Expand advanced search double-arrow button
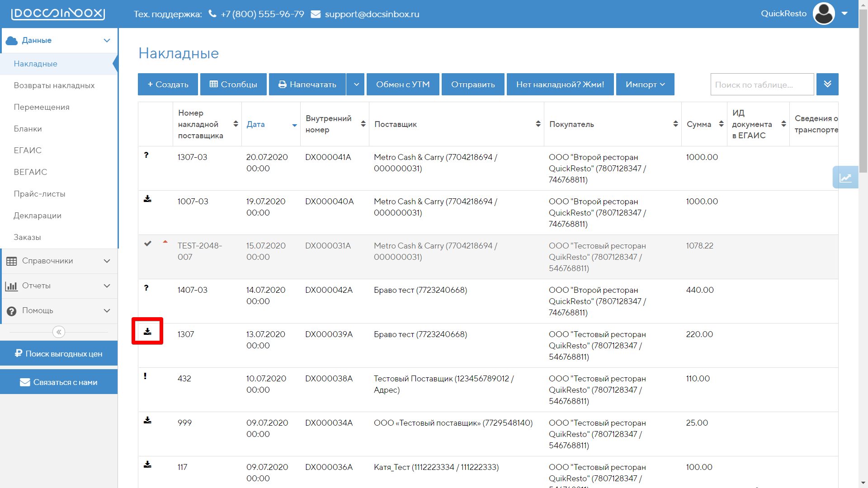The image size is (868, 488). pos(827,84)
